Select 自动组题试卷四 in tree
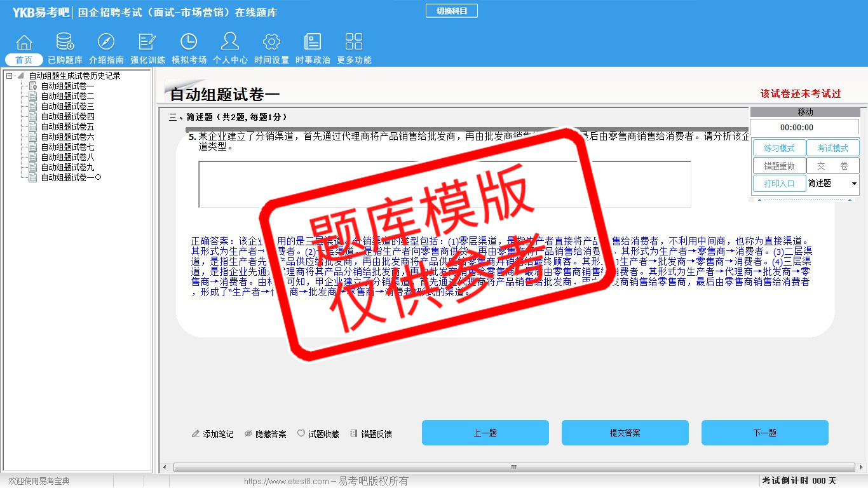Image resolution: width=868 pixels, height=488 pixels. [x=67, y=116]
